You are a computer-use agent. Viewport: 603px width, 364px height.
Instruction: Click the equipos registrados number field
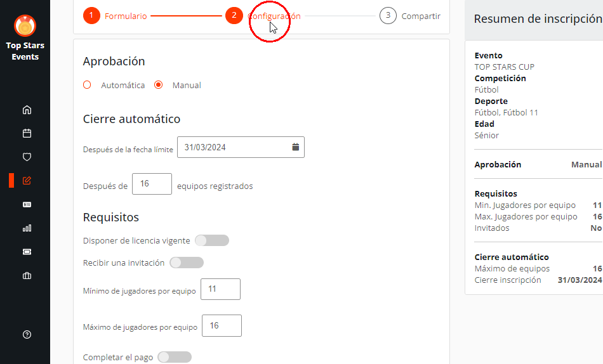pos(152,184)
